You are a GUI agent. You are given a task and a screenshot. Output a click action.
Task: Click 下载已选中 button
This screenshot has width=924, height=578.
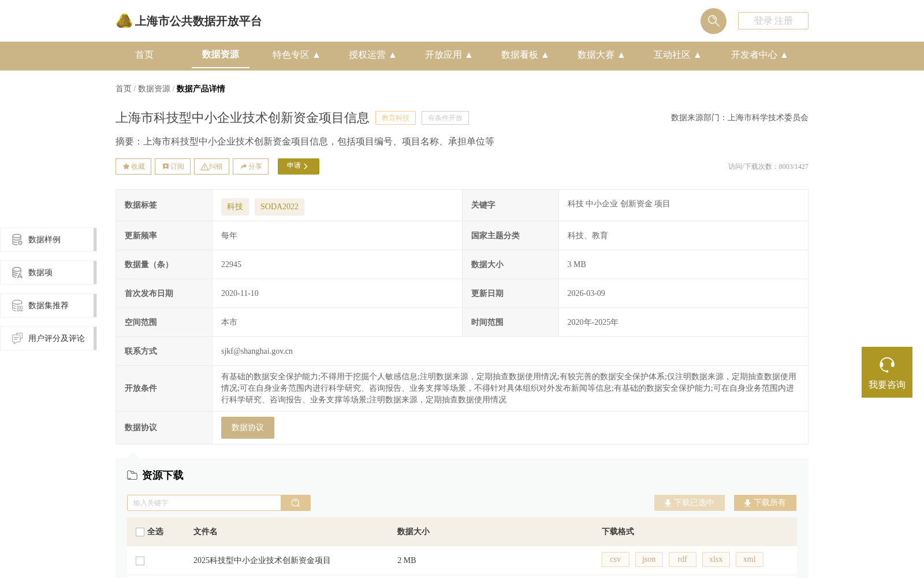click(690, 503)
